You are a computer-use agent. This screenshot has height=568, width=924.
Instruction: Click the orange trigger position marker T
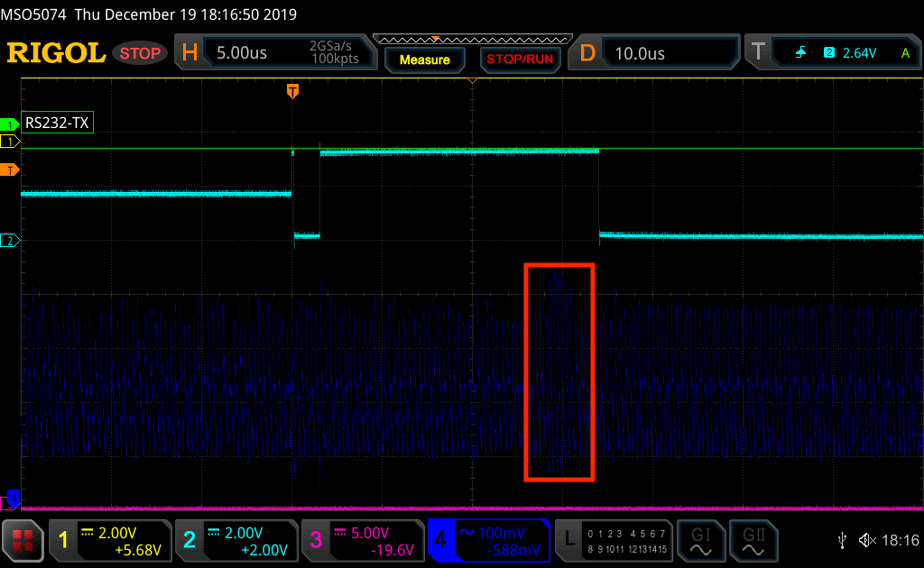292,90
